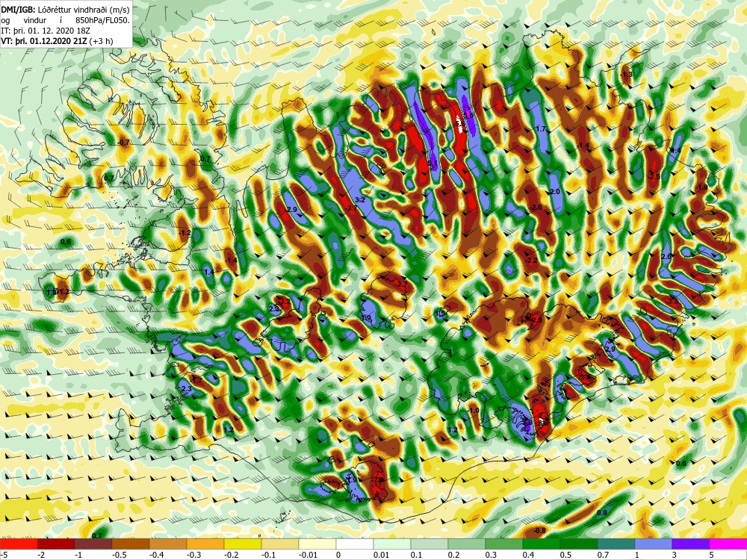Select the magenta legend swatch above 5
This screenshot has height=560, width=747.
(x=728, y=544)
